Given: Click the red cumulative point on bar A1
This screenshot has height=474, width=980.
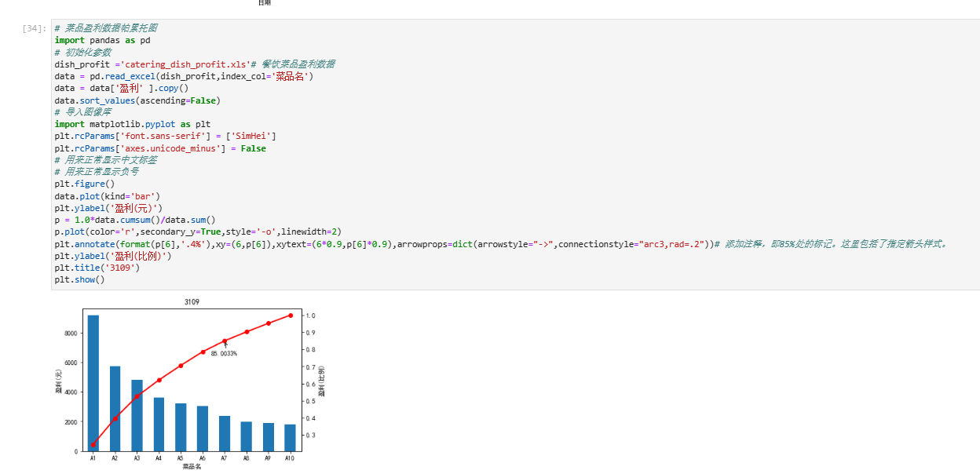Looking at the screenshot, I should click(93, 444).
